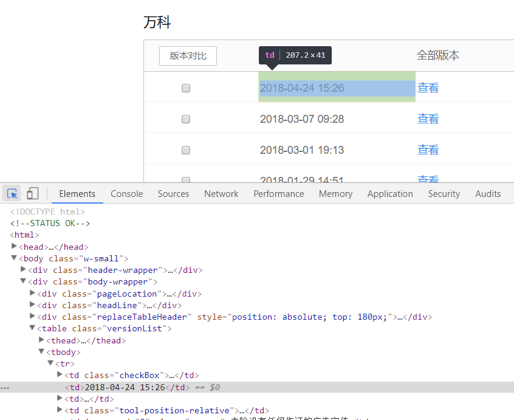Image resolution: width=514 pixels, height=420 pixels.
Task: Expand the replaceTableHeader div
Action: (32, 316)
